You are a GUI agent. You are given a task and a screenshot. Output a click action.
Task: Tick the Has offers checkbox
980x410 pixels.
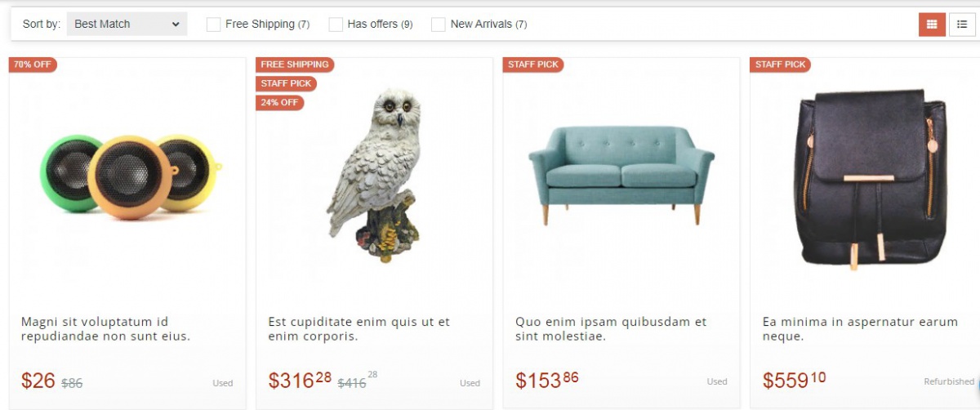click(x=336, y=25)
